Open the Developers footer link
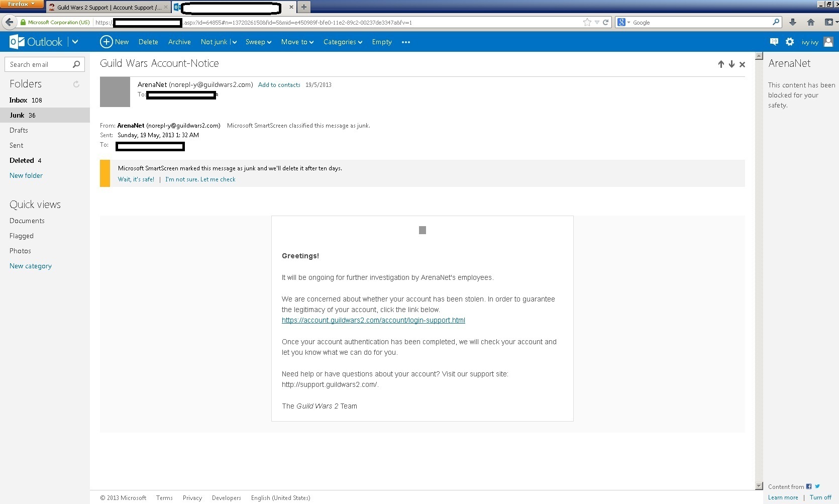Image resolution: width=839 pixels, height=504 pixels. point(227,498)
